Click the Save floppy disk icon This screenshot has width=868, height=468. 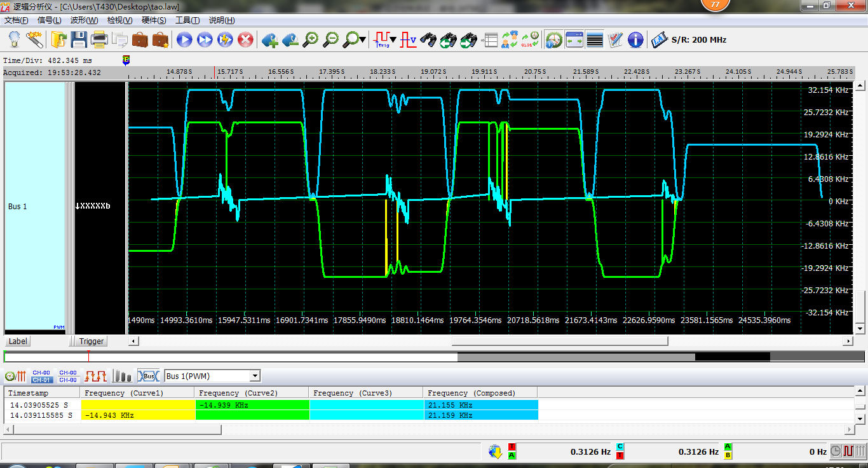pos(79,40)
